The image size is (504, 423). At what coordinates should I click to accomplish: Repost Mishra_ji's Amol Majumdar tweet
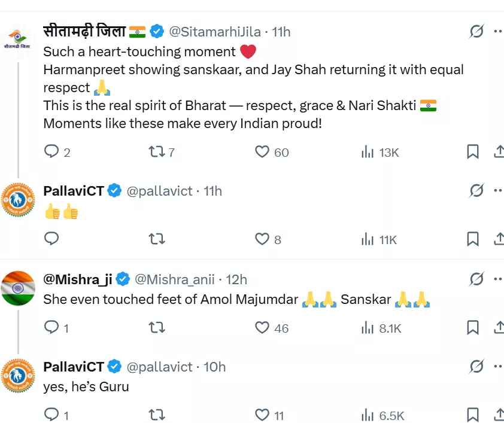[156, 327]
